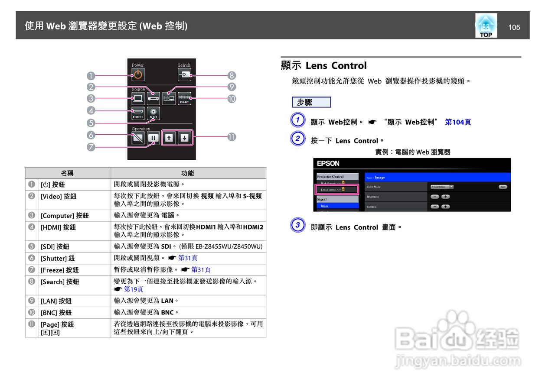The image size is (555, 392).
Task: Open the Presentation color mode dropdown
Action: (442, 187)
